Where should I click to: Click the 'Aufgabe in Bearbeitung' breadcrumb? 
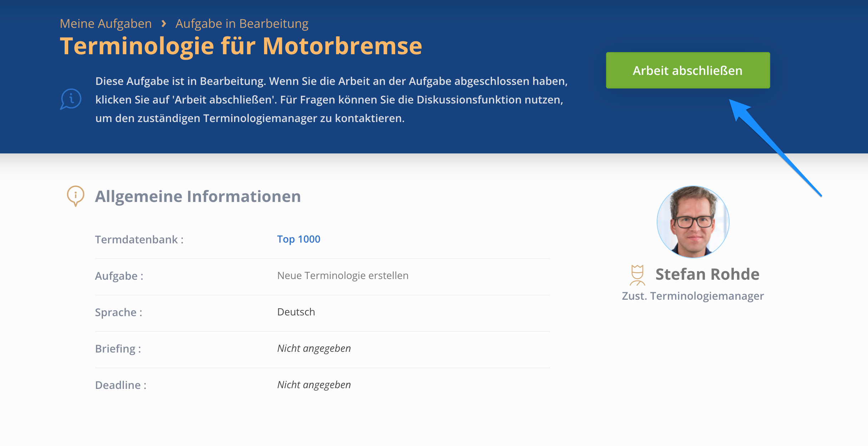click(242, 24)
